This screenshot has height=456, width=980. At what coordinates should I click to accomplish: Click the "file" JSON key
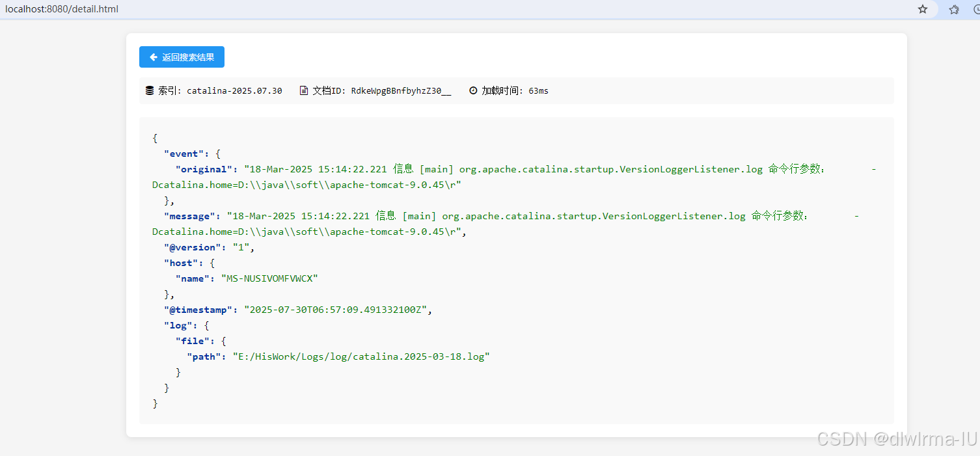pyautogui.click(x=193, y=342)
